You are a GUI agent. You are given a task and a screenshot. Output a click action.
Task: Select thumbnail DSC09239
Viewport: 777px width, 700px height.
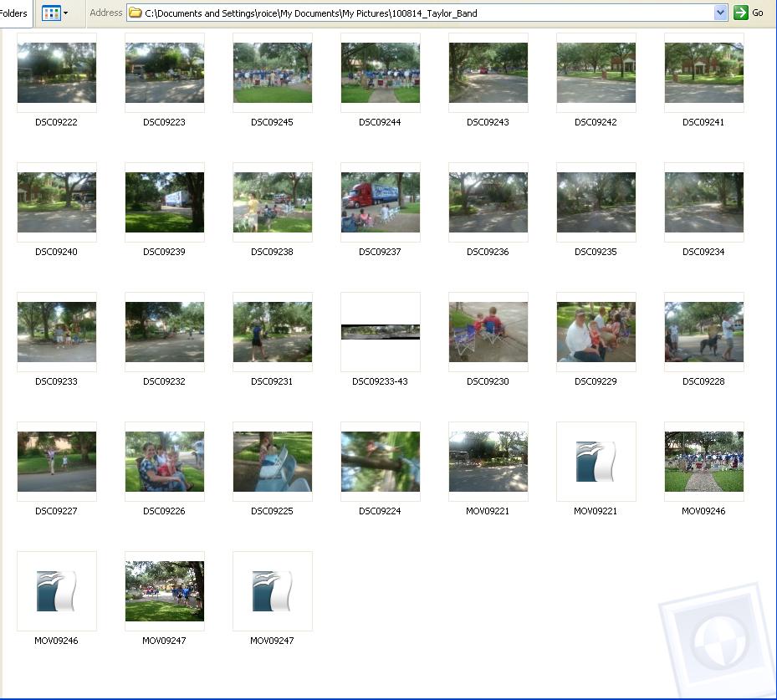165,202
